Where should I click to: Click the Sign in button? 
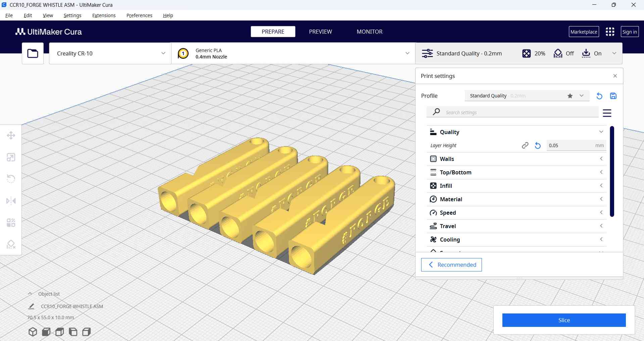[x=630, y=32]
